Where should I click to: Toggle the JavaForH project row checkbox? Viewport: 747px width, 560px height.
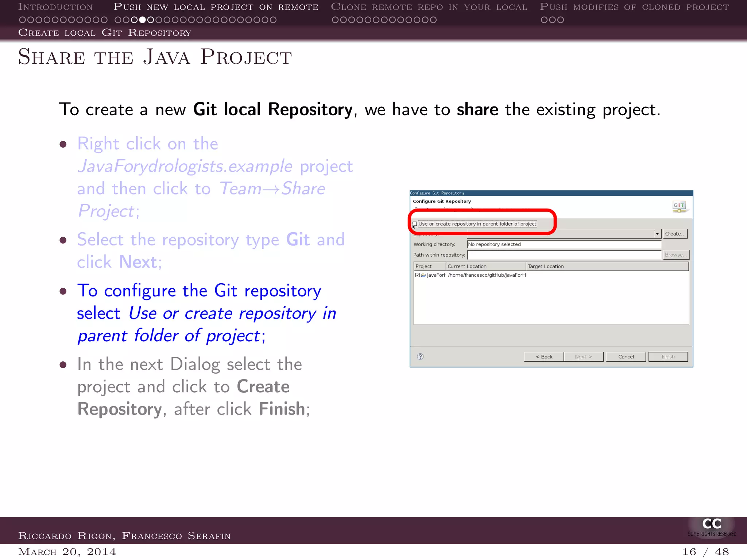417,275
